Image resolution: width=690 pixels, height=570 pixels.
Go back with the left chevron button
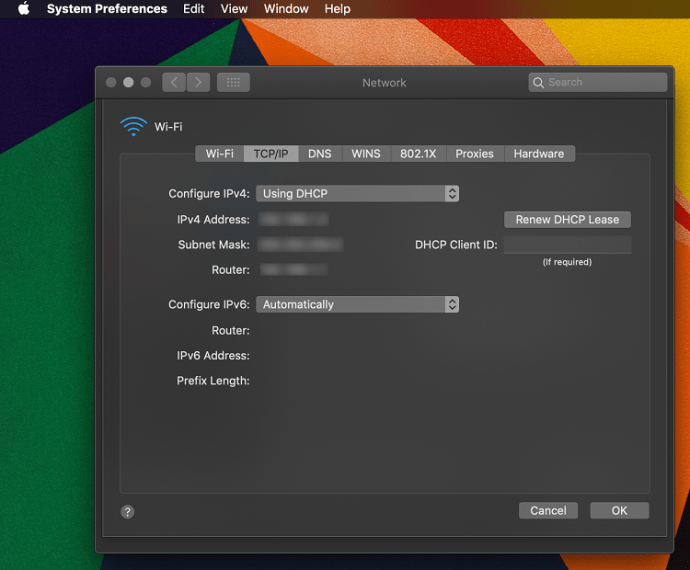click(174, 82)
